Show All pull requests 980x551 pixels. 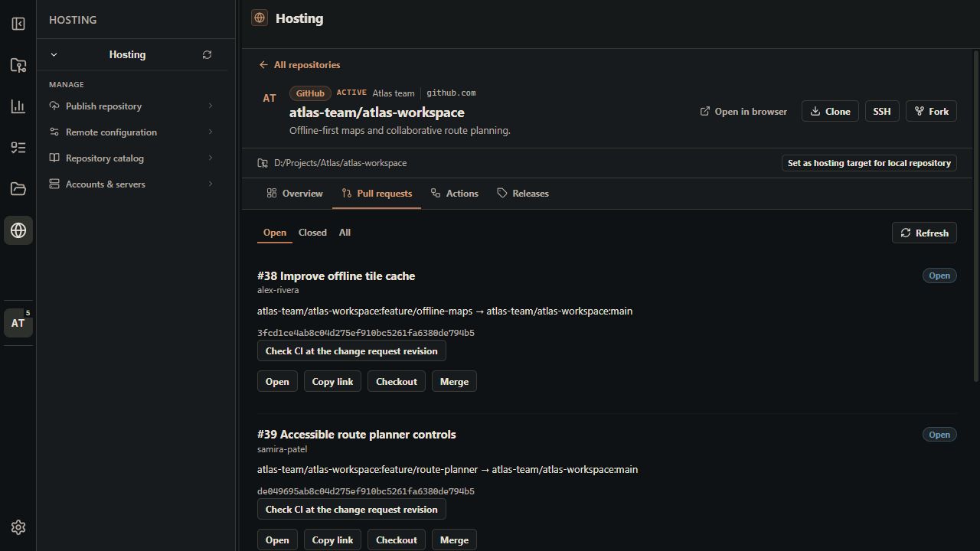(x=345, y=233)
